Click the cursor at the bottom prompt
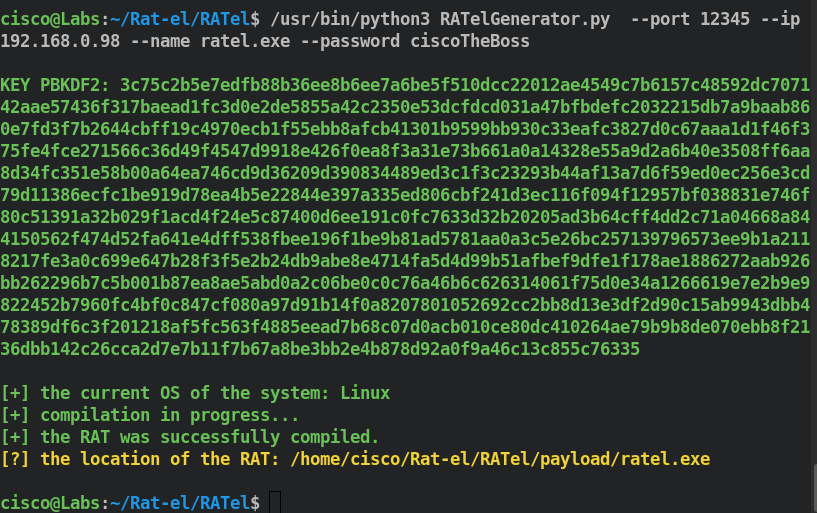 click(275, 503)
